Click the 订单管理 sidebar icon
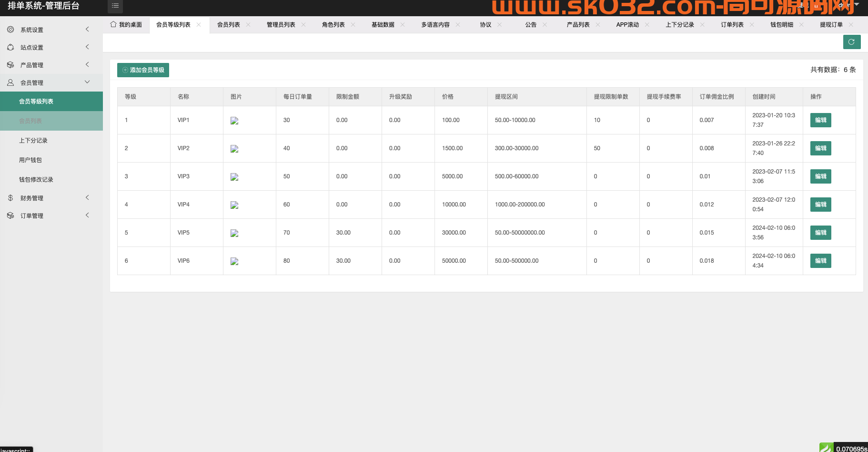Image resolution: width=868 pixels, height=452 pixels. pos(10,216)
